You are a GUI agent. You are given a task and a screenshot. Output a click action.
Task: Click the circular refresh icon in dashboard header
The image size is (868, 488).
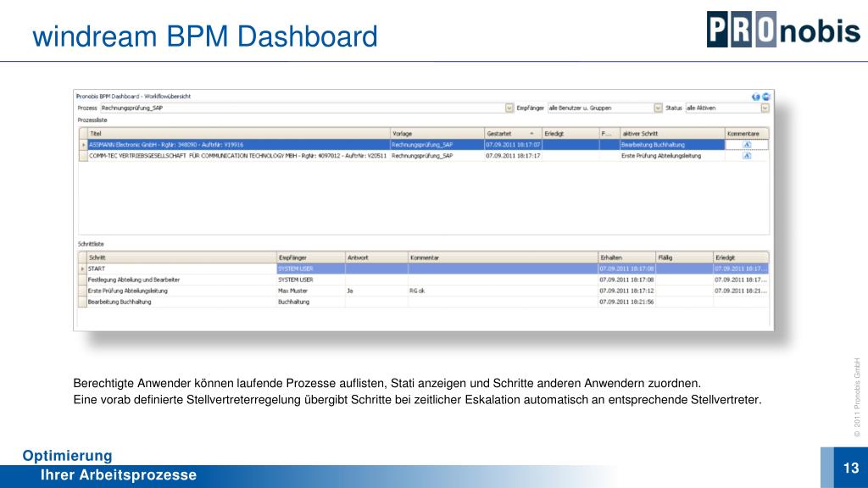[x=765, y=97]
